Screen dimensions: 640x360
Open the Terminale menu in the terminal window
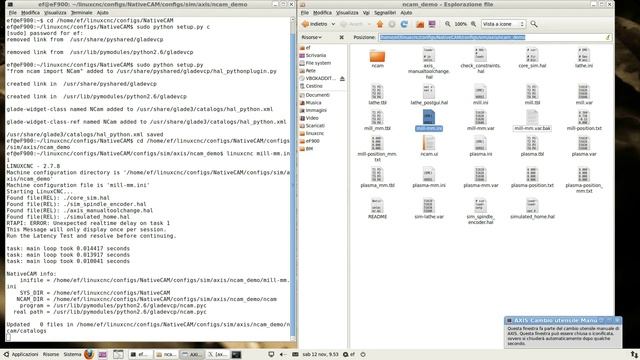[81, 13]
